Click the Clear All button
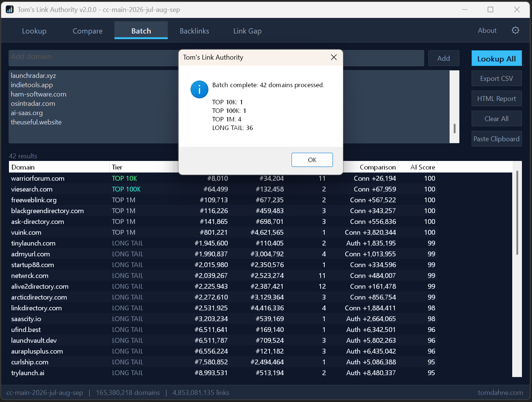 pos(497,119)
